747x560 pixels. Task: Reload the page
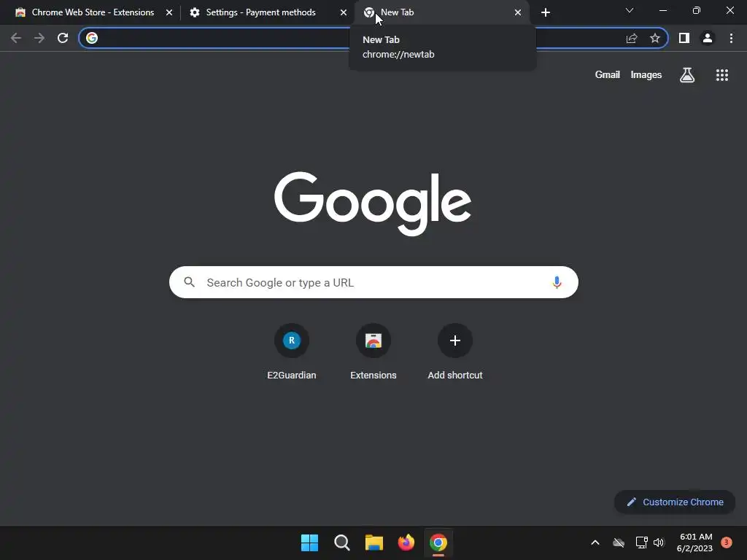63,38
